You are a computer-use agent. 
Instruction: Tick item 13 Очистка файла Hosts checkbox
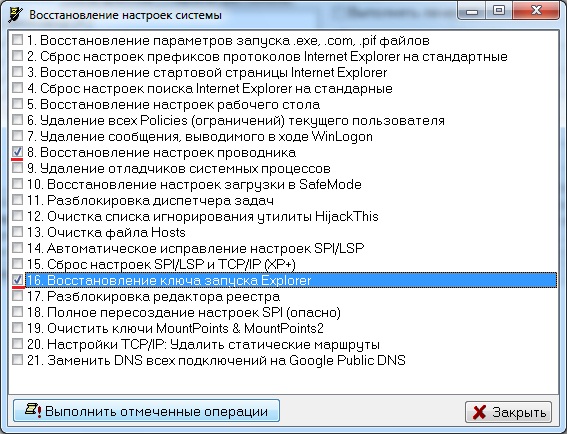point(17,231)
